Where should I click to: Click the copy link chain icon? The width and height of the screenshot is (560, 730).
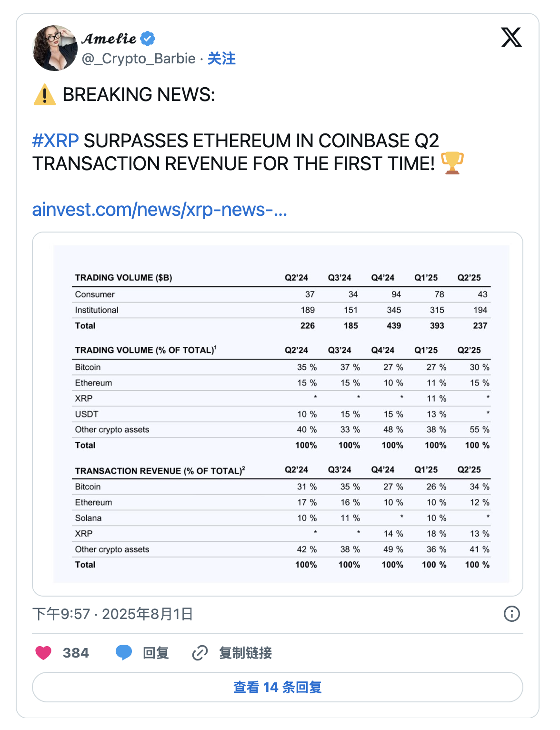(200, 653)
